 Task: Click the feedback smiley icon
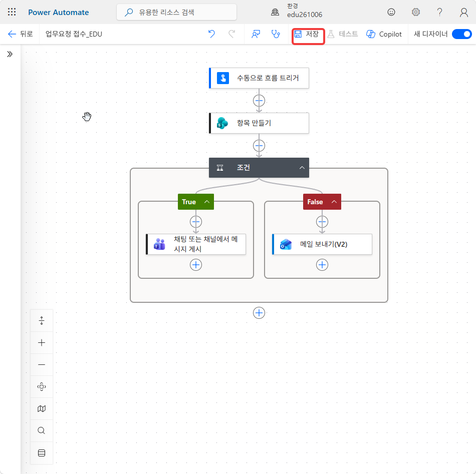pyautogui.click(x=391, y=12)
